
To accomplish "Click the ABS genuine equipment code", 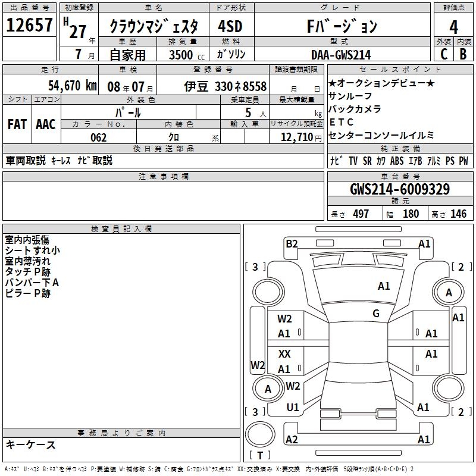I will coord(397,161).
